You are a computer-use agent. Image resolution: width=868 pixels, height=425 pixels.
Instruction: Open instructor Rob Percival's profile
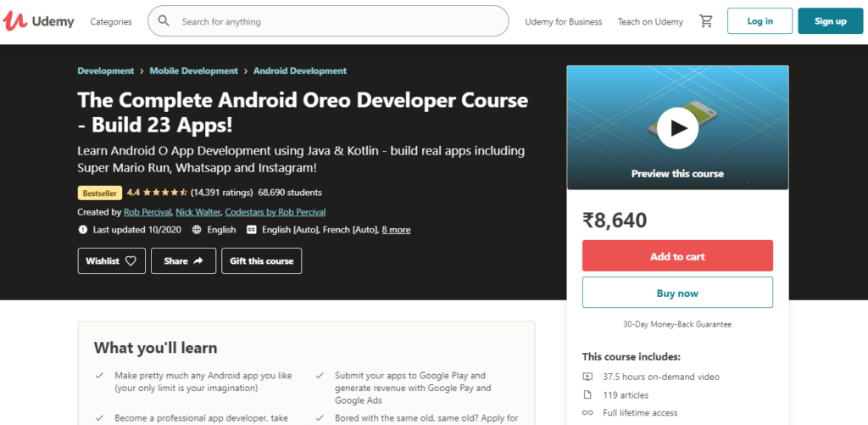point(147,212)
